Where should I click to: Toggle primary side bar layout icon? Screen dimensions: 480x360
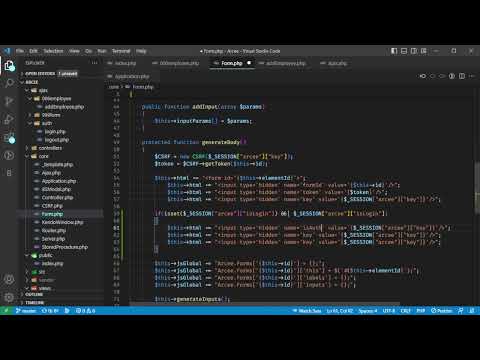click(394, 51)
